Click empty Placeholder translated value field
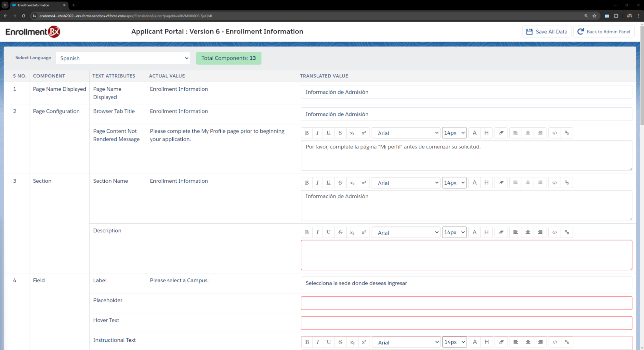 tap(466, 303)
